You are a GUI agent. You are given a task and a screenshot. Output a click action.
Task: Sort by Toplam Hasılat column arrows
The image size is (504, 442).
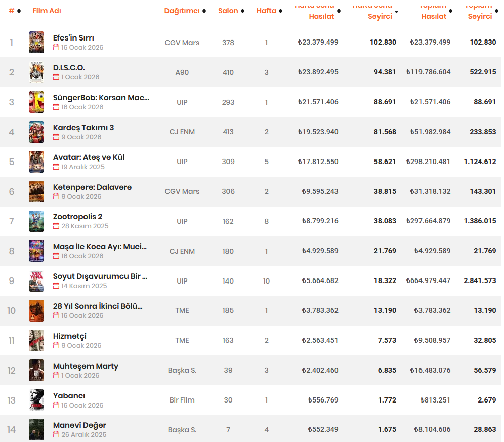[450, 11]
